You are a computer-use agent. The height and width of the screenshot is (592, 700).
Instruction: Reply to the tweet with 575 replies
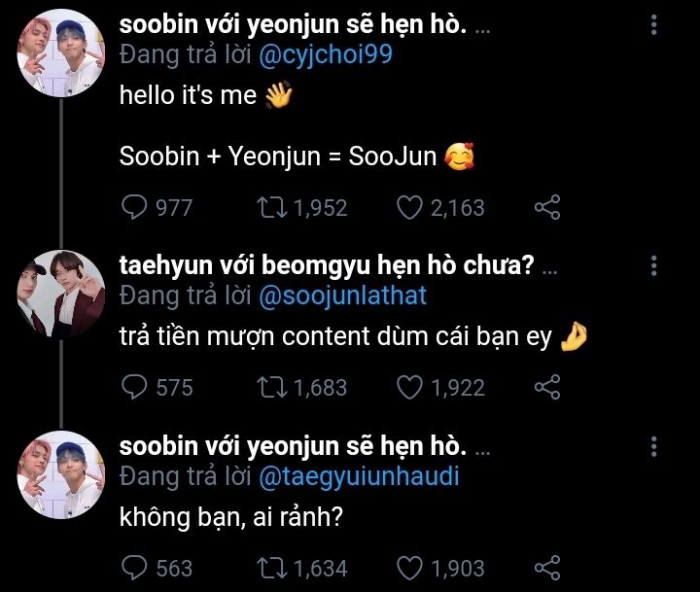133,387
